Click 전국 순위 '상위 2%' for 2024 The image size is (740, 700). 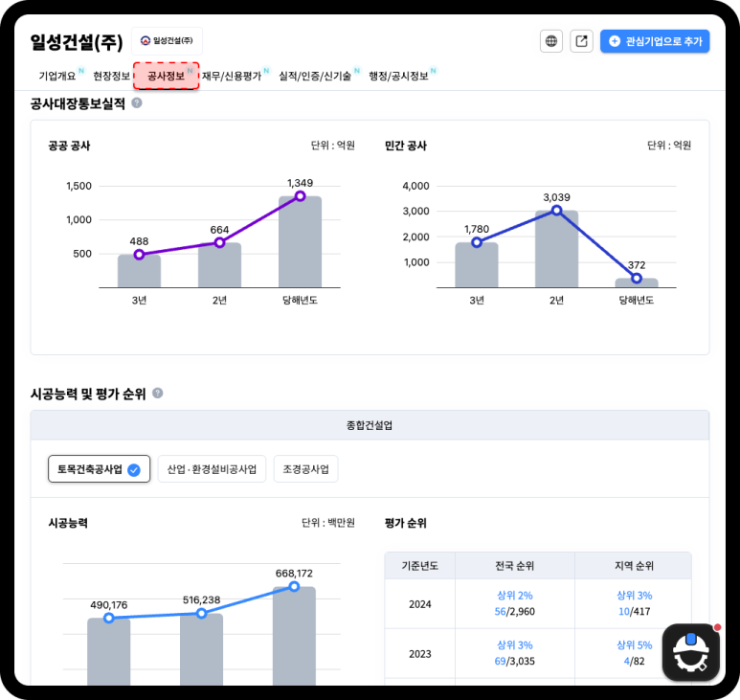click(x=514, y=596)
